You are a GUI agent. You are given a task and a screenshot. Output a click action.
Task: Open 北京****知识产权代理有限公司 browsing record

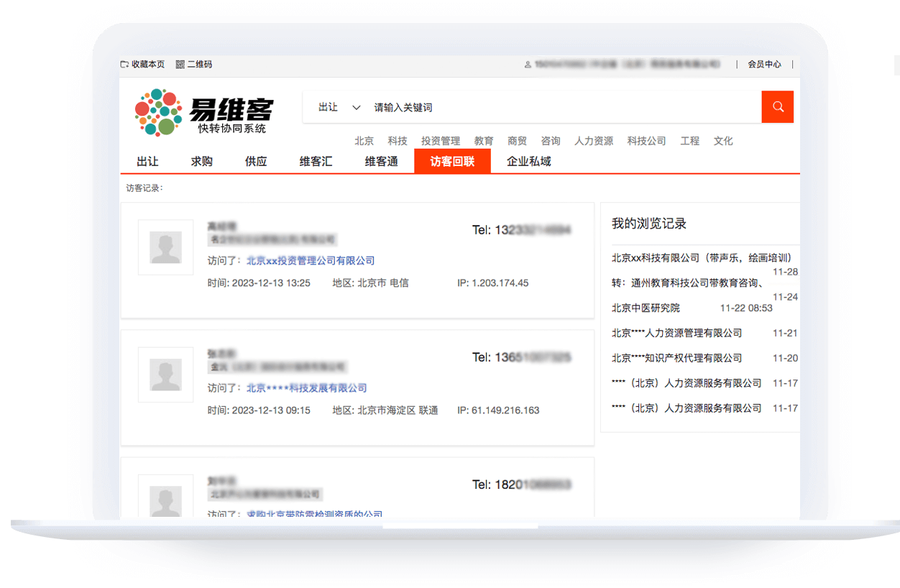(x=676, y=358)
